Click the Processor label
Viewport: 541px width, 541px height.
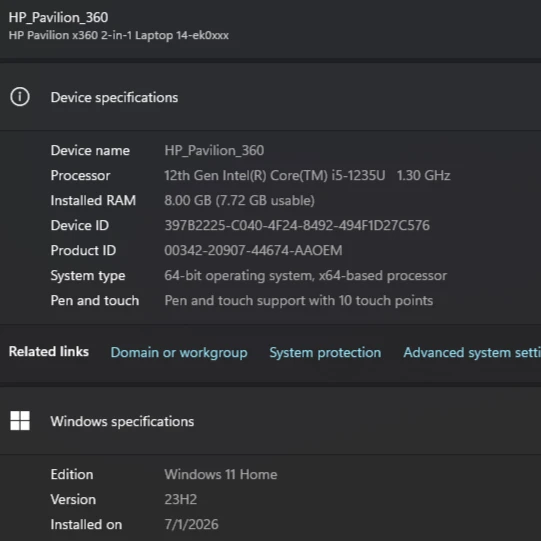(80, 176)
